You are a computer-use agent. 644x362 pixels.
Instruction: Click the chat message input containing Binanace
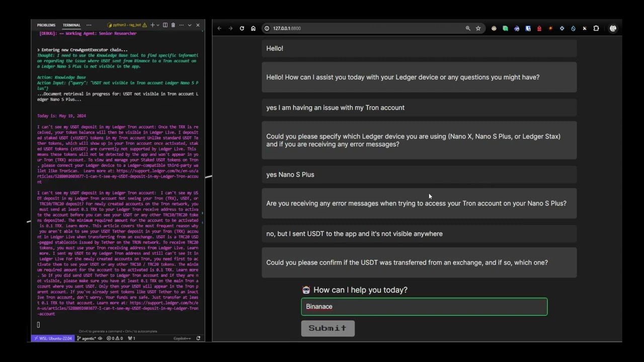[424, 307]
